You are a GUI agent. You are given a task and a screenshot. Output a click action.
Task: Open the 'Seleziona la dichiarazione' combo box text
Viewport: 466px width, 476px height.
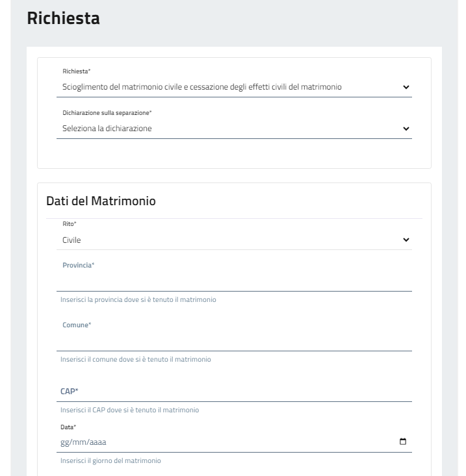tap(107, 129)
